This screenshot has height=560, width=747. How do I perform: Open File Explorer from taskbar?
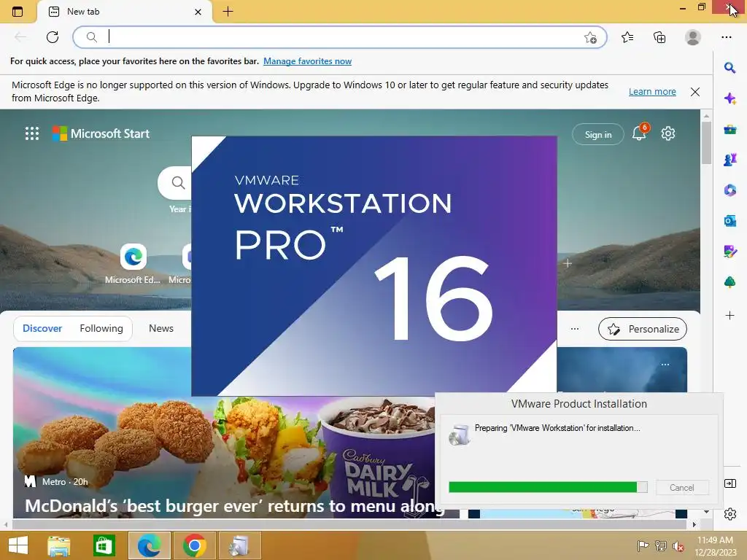[58, 545]
